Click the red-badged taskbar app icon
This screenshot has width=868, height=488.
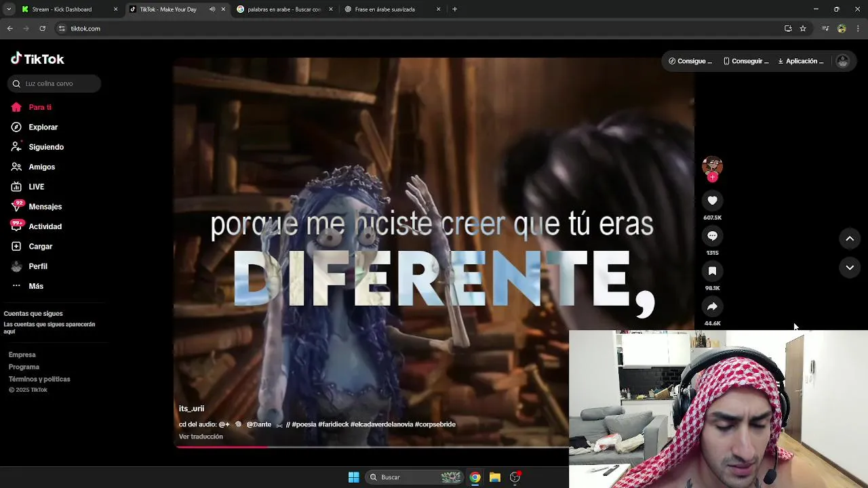pyautogui.click(x=515, y=477)
